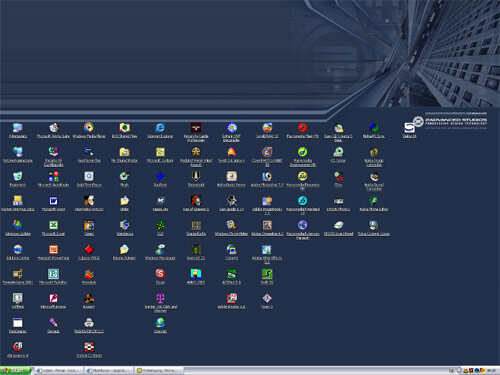500x375 pixels.
Task: Launch ICQ green flower icon
Action: (x=160, y=225)
